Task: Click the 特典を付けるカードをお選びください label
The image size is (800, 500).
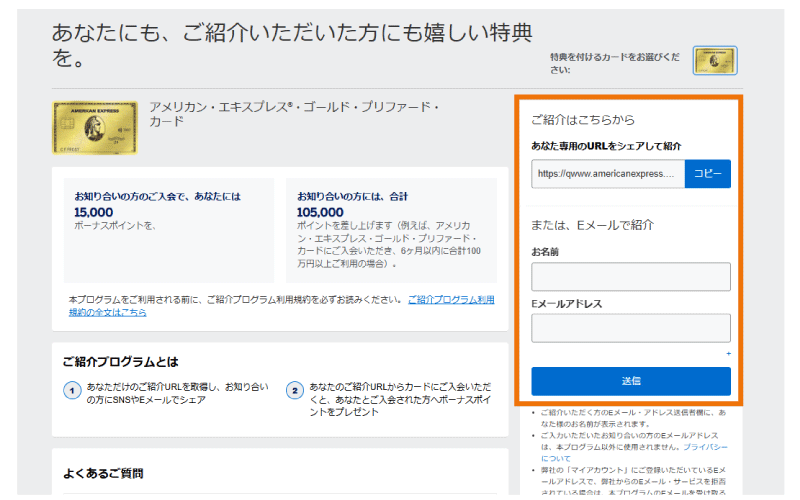Action: pyautogui.click(x=615, y=63)
